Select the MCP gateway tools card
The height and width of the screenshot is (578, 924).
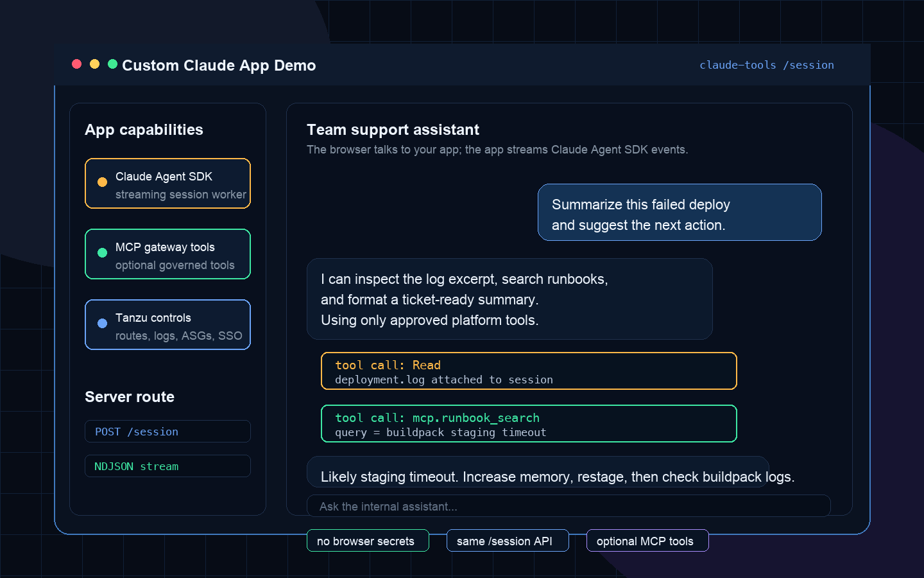[167, 254]
